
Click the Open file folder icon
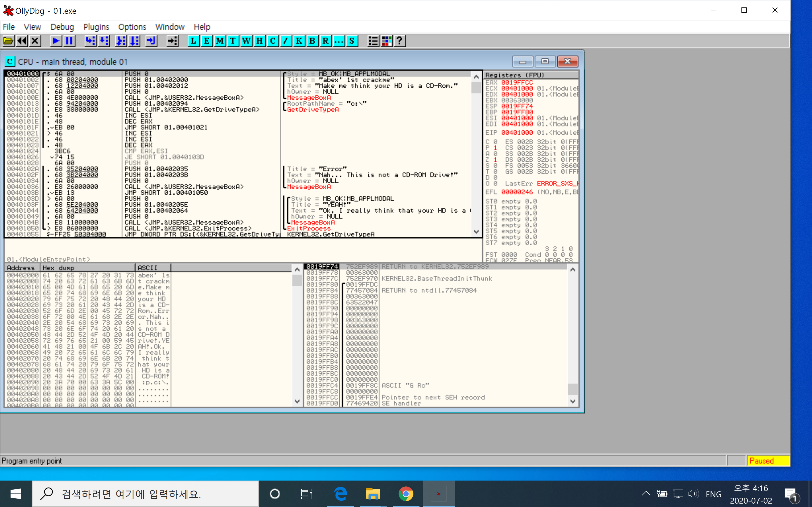click(8, 41)
